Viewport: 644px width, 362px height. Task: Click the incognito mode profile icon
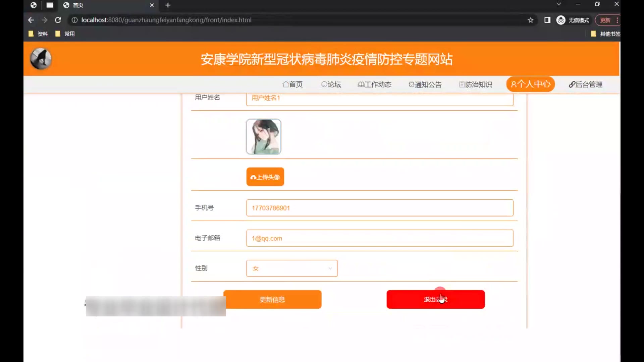pyautogui.click(x=560, y=20)
